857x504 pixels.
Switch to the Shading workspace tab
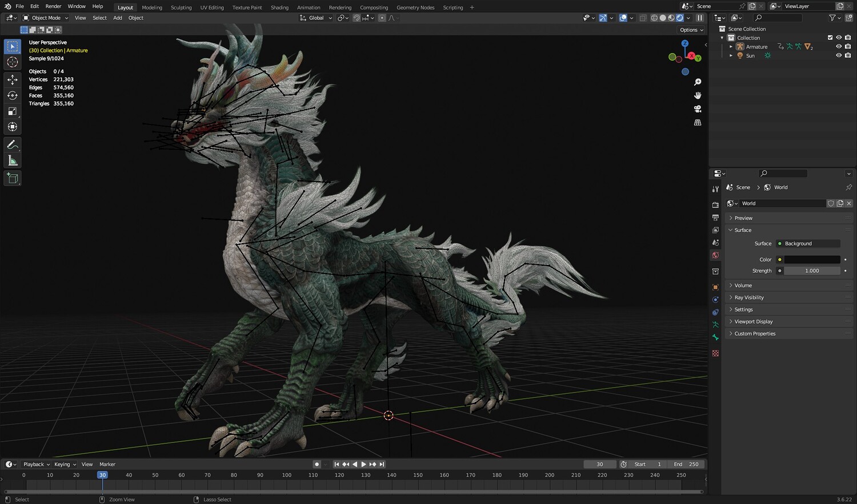click(279, 7)
